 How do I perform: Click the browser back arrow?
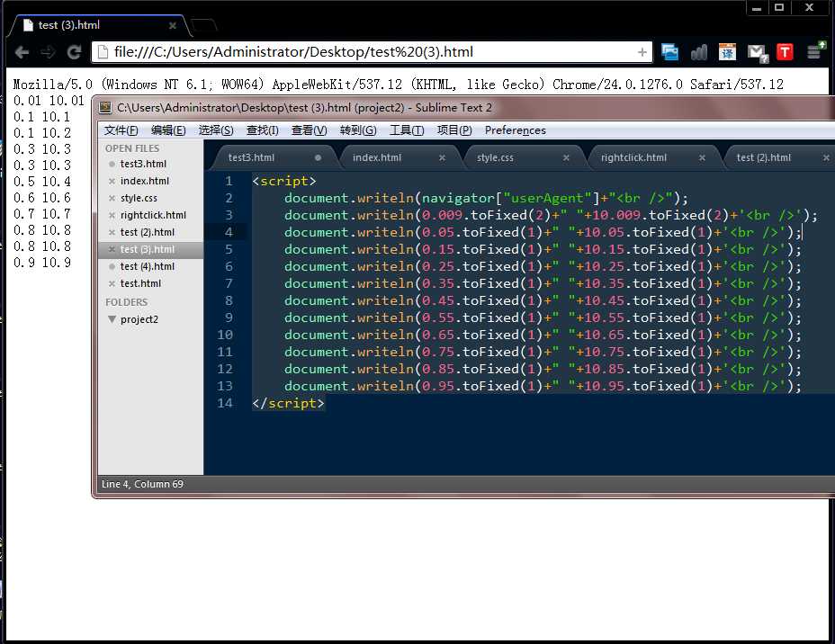(22, 52)
